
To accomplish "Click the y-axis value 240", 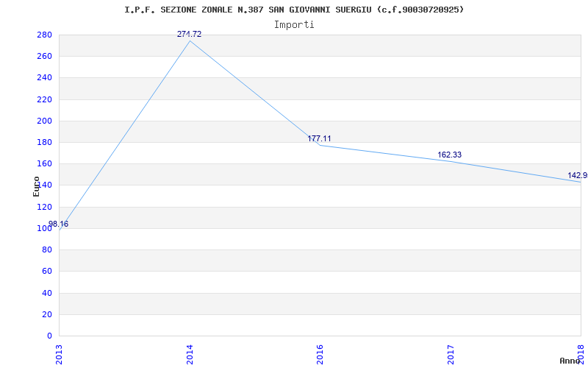I will (x=44, y=78).
